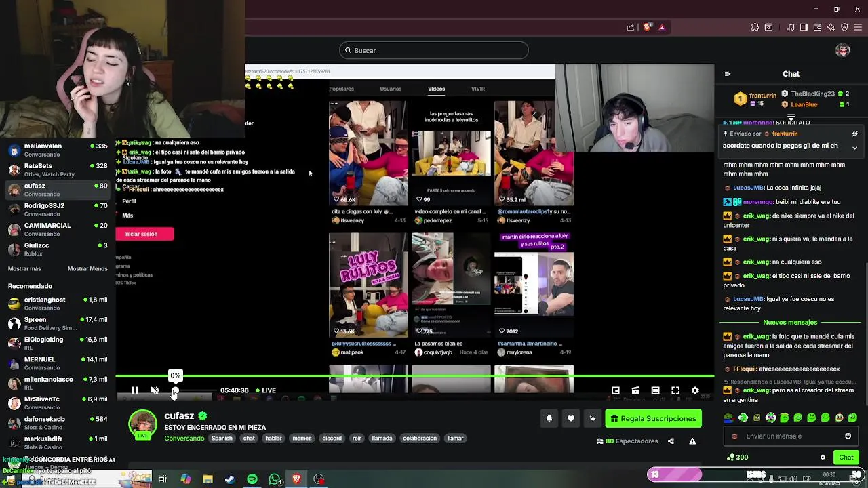This screenshot has height=488, width=868.
Task: Click green chat emote second in row
Action: pyautogui.click(x=743, y=418)
